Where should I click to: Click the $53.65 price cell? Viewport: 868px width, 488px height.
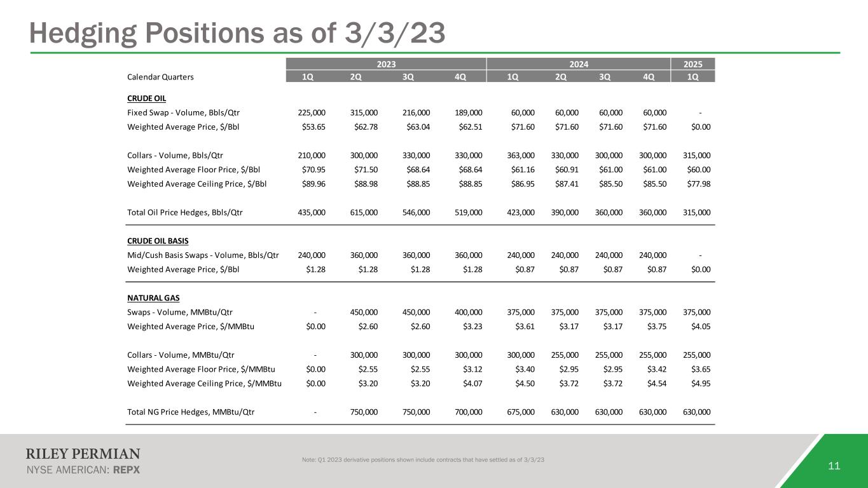(312, 126)
